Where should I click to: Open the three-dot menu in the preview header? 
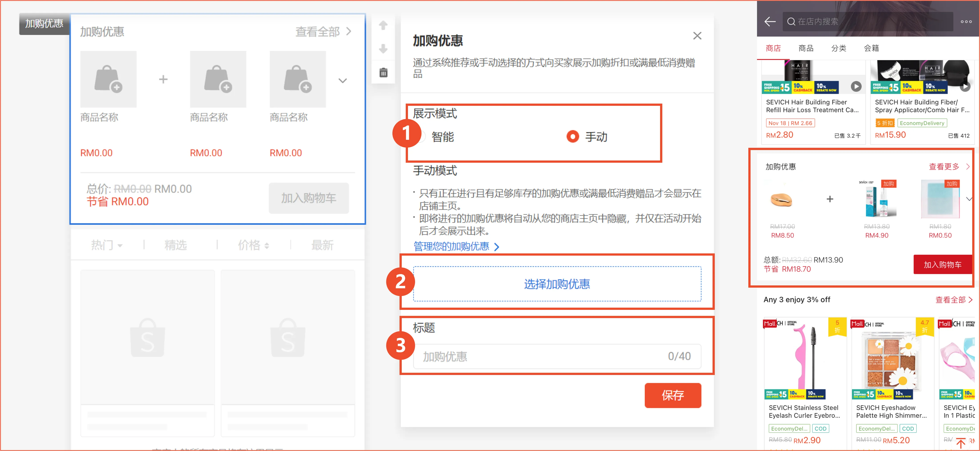tap(966, 22)
